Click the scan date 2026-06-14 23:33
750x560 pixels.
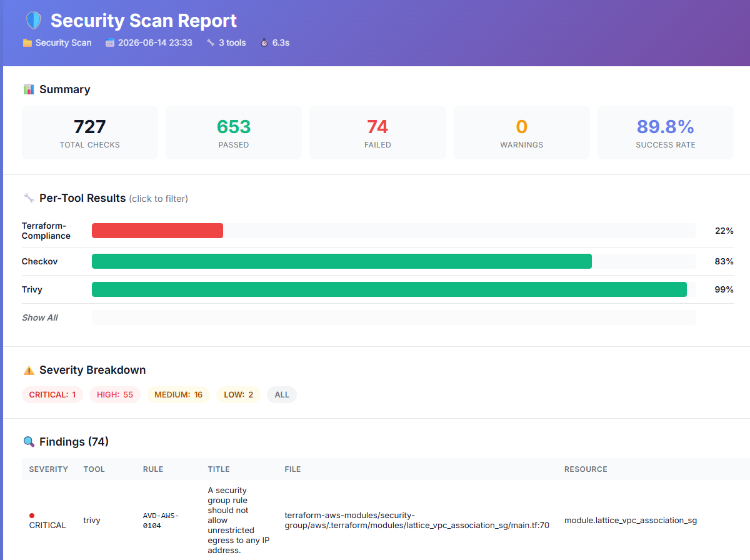[x=155, y=43]
